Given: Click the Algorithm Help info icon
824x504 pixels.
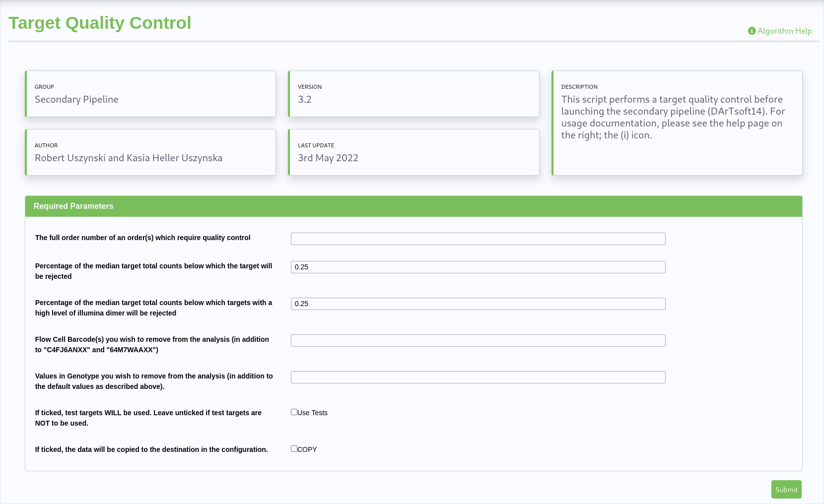Looking at the screenshot, I should [x=752, y=31].
